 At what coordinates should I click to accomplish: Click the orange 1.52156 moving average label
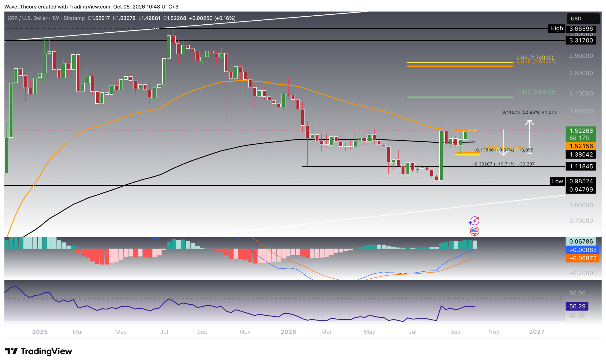pos(580,146)
